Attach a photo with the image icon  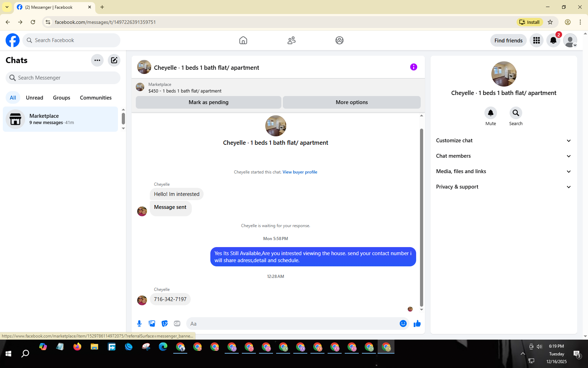(152, 323)
